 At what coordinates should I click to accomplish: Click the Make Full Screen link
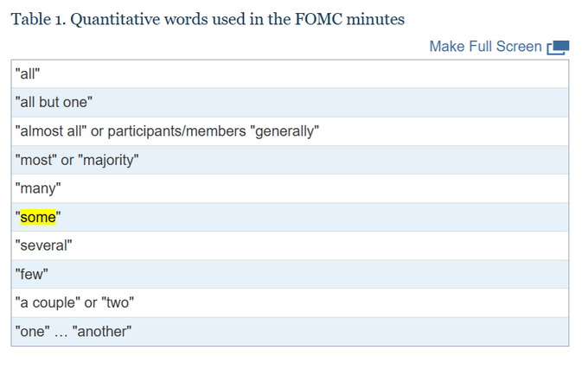tap(485, 47)
